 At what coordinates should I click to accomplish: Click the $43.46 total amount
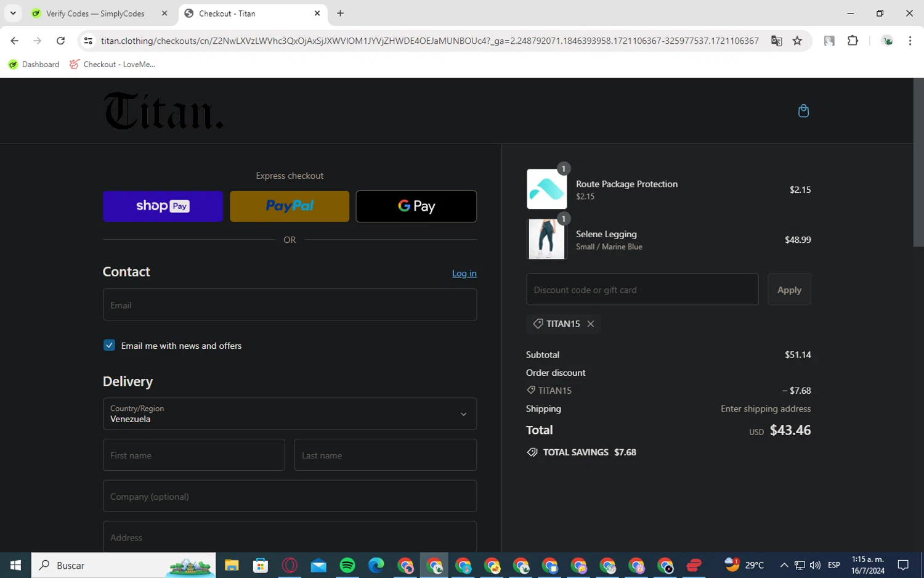(x=790, y=430)
